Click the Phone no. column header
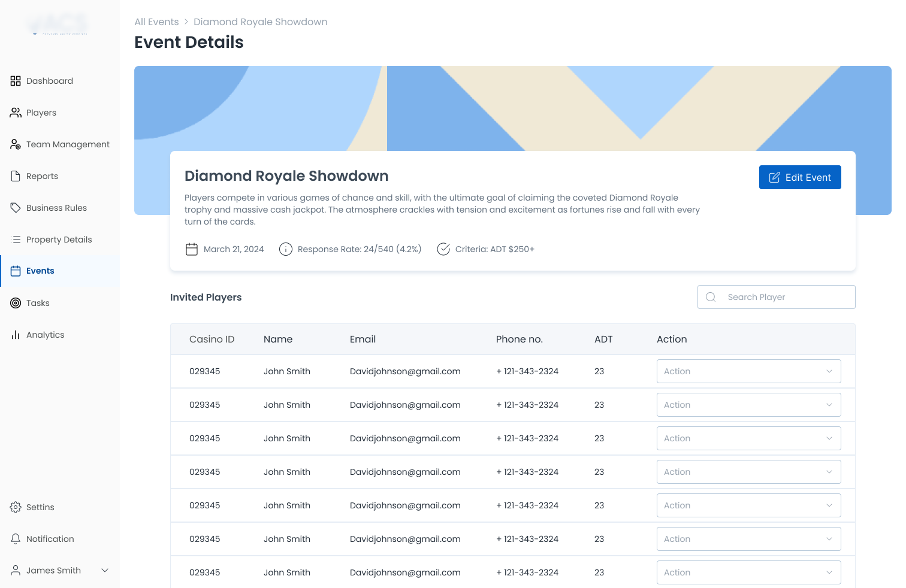906x588 pixels. [520, 339]
